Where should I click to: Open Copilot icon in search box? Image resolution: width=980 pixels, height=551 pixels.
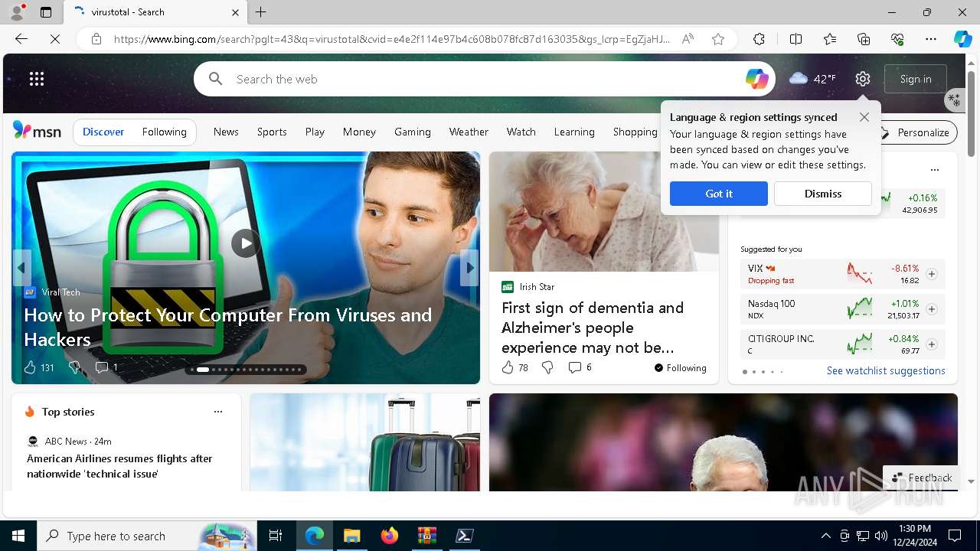pyautogui.click(x=756, y=79)
